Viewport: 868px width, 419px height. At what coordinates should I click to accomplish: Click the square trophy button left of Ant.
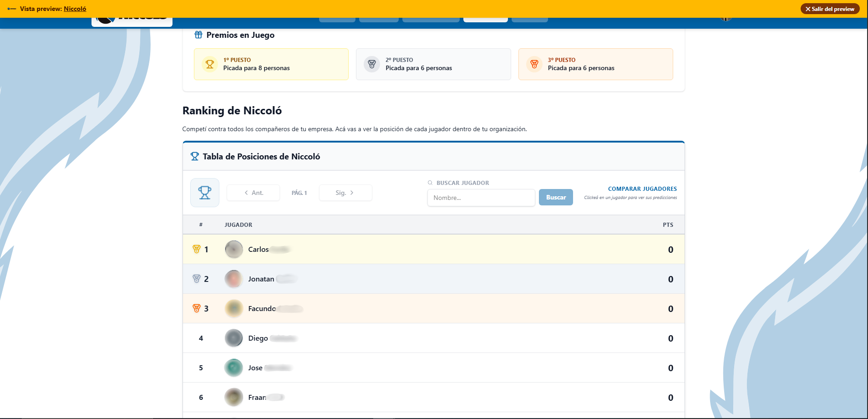pyautogui.click(x=205, y=193)
